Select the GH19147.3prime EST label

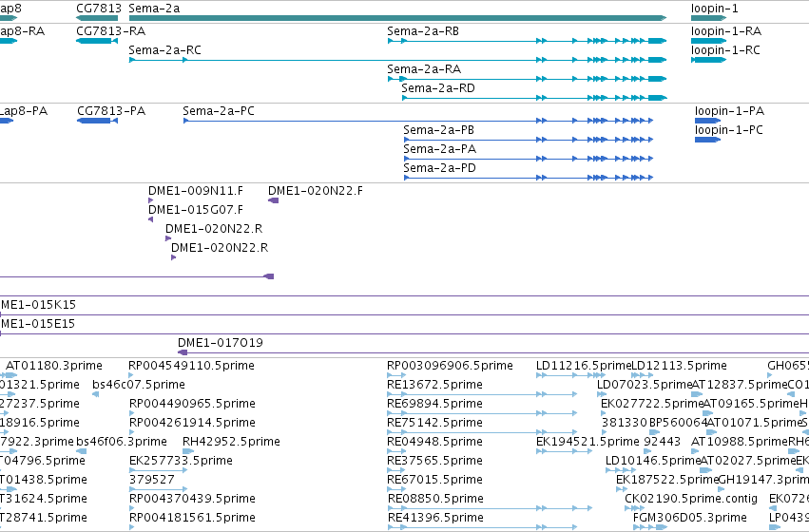pos(763,481)
